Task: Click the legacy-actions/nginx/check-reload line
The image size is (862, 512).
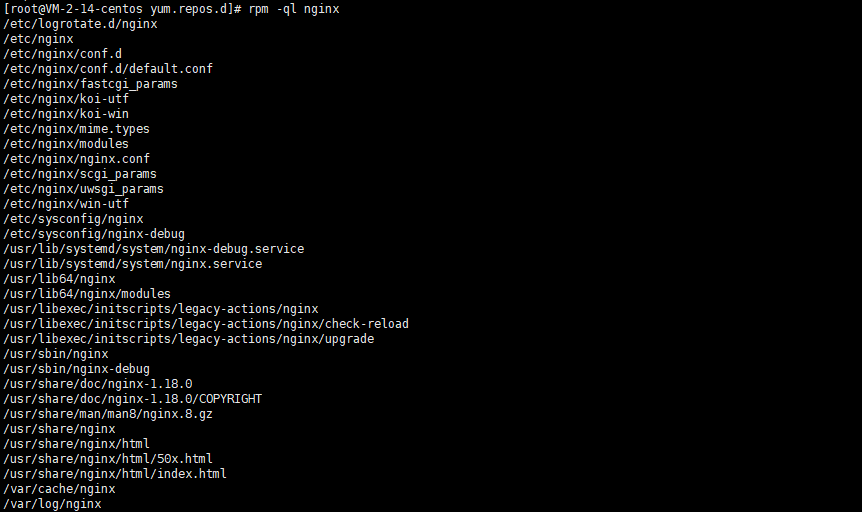Action: [x=206, y=324]
